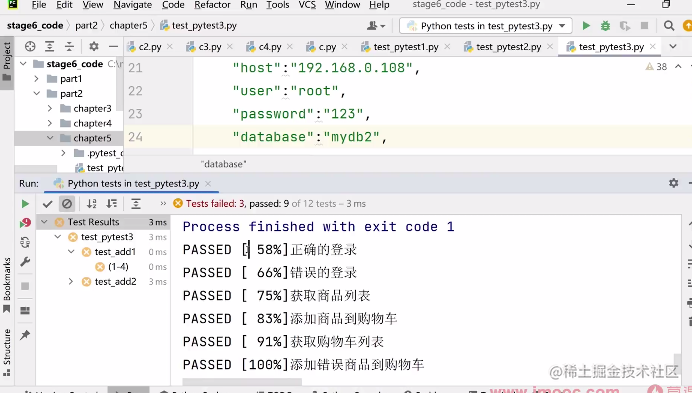692x393 pixels.
Task: Sort test results alphabetically
Action: pyautogui.click(x=91, y=204)
